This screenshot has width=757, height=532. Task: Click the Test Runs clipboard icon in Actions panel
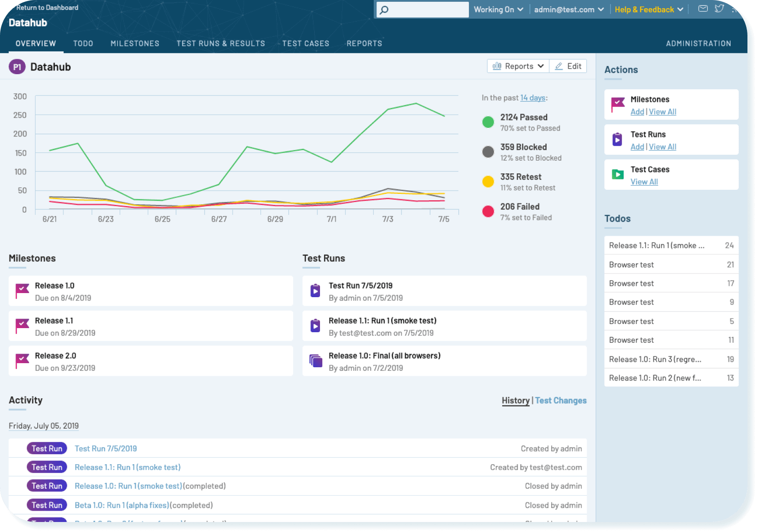(617, 139)
